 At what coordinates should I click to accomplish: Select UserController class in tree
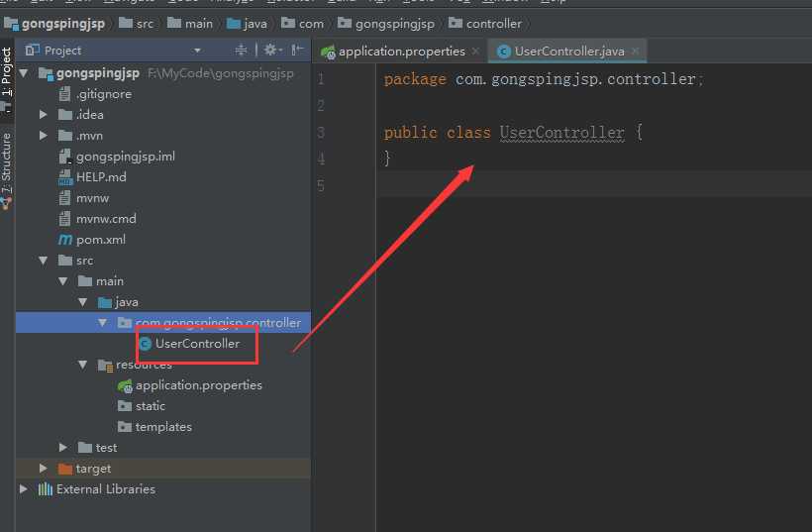(197, 344)
